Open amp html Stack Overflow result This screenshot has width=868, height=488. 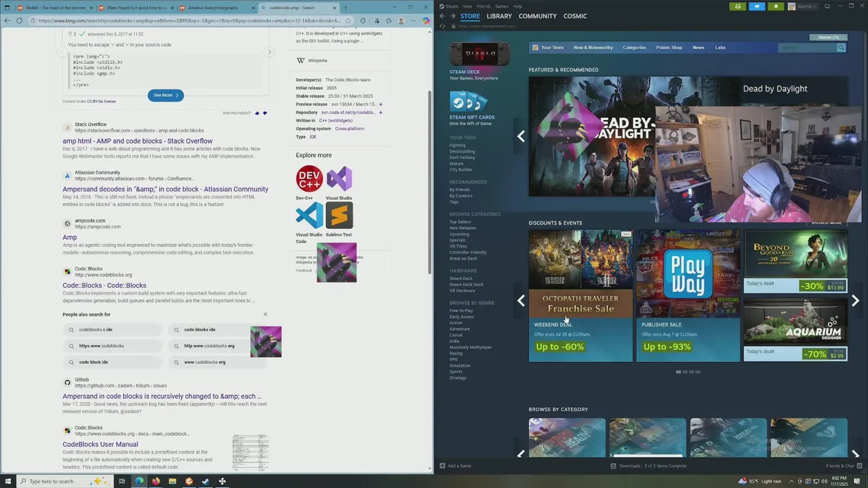138,141
